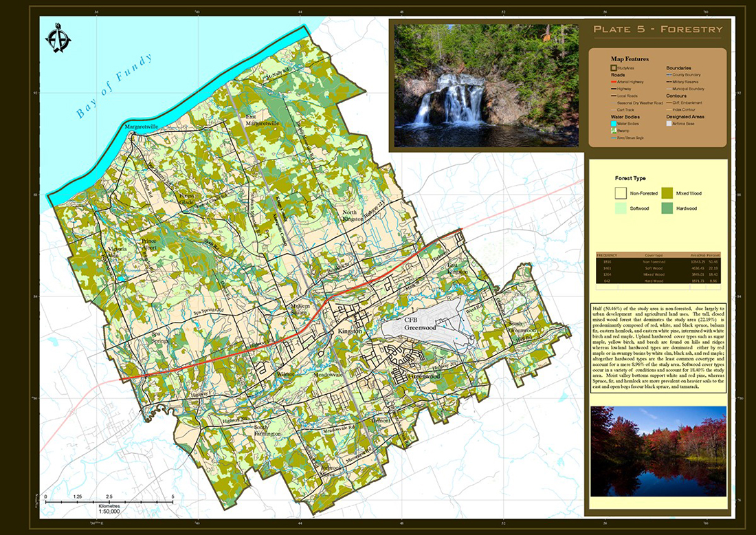Click the north arrow compass emblem
This screenshot has width=756, height=535.
[58, 38]
